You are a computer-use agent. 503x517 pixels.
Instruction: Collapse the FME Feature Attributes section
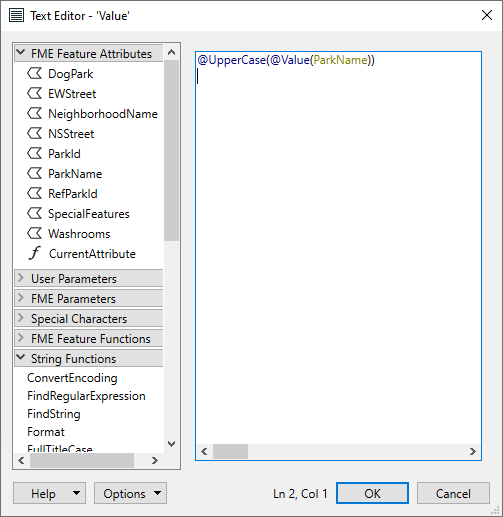click(21, 52)
